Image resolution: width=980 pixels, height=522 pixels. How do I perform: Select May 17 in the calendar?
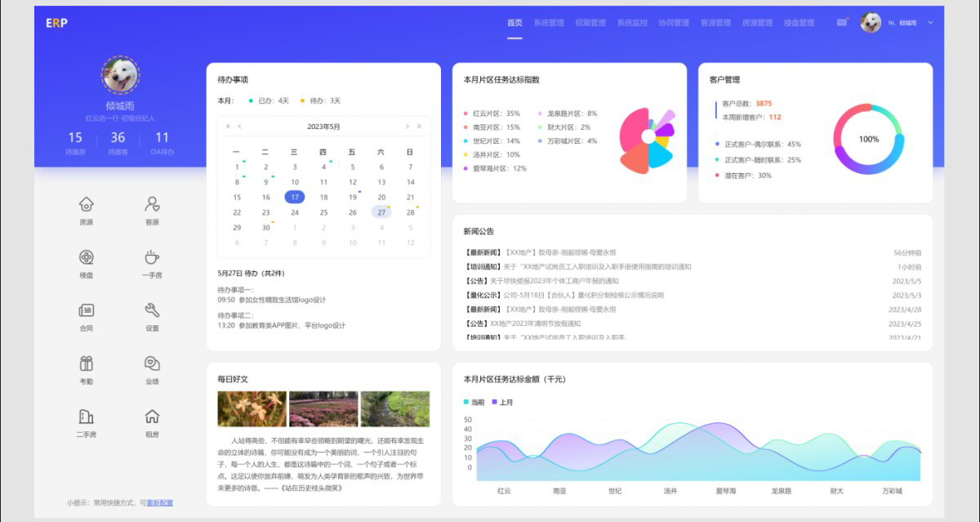click(x=295, y=197)
